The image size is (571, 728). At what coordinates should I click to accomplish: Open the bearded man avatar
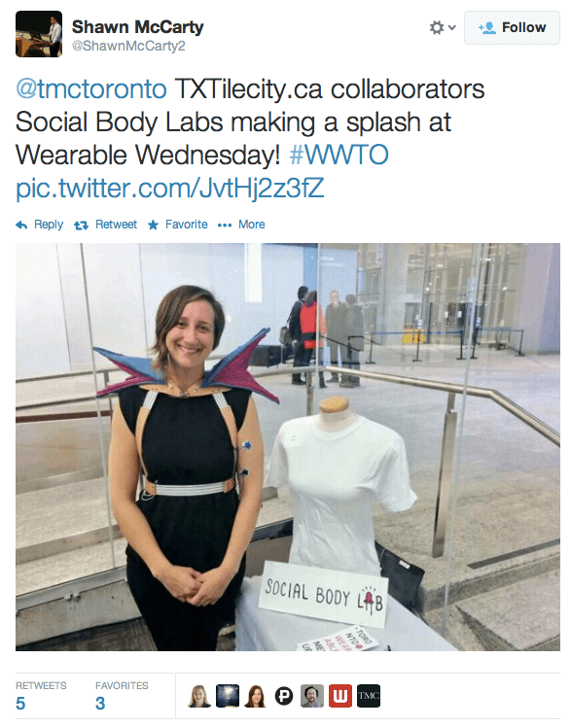(x=311, y=696)
